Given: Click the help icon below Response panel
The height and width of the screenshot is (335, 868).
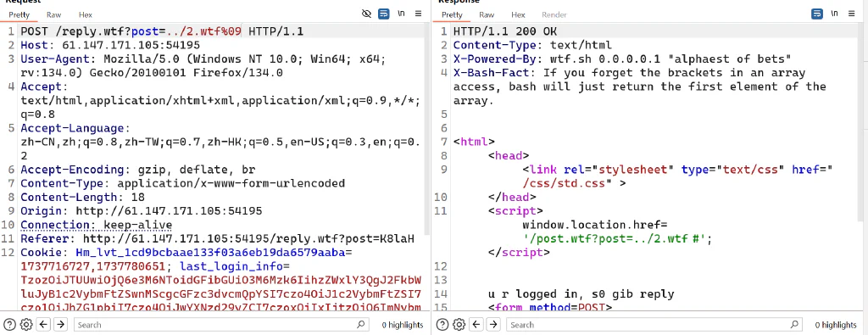Looking at the screenshot, I should point(442,325).
